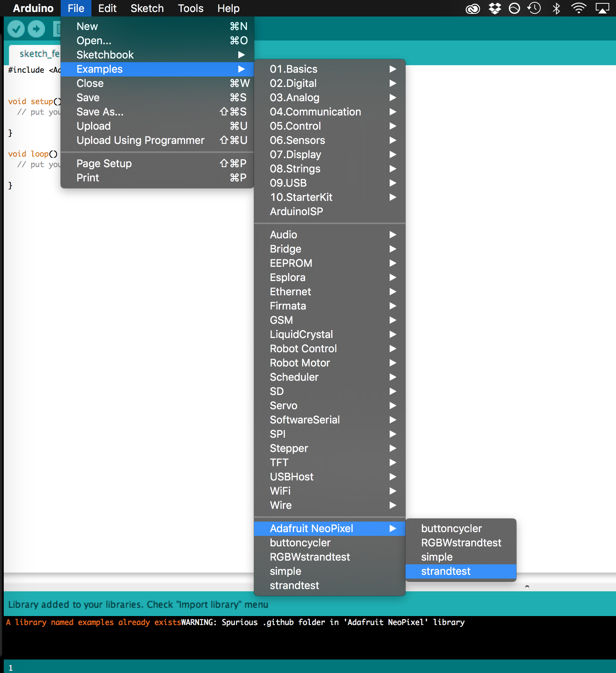Expand the SoftwareSerial examples

pos(330,420)
